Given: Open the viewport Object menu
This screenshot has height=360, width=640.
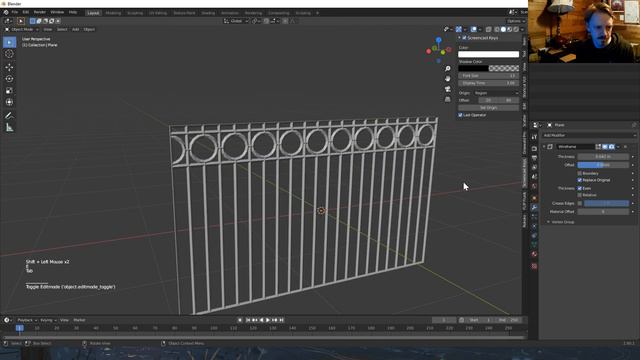Looking at the screenshot, I should coord(89,29).
